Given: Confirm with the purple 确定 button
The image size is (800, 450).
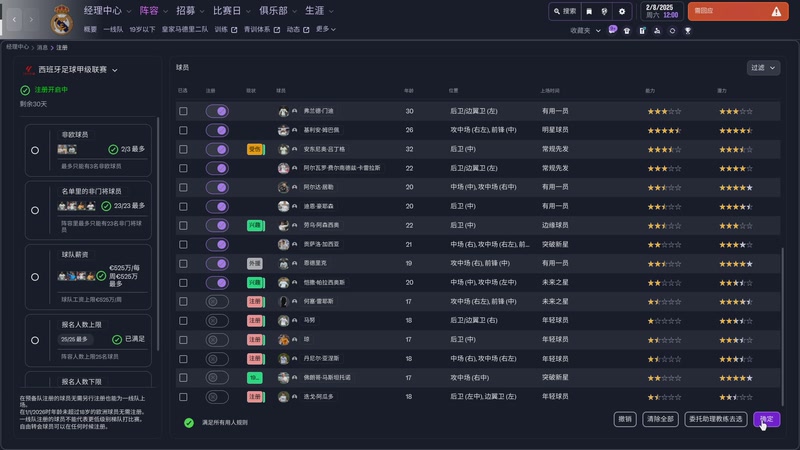Looking at the screenshot, I should point(766,419).
